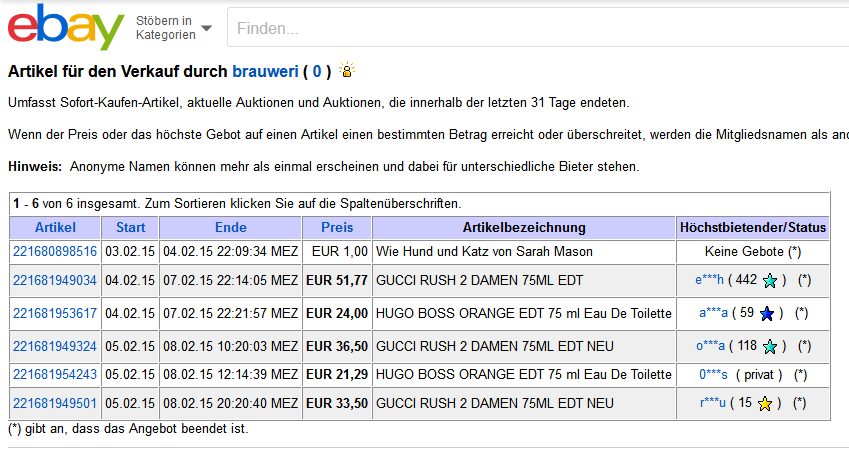The height and width of the screenshot is (468, 849).
Task: Open the seller feedback score 0 link
Action: click(x=317, y=71)
